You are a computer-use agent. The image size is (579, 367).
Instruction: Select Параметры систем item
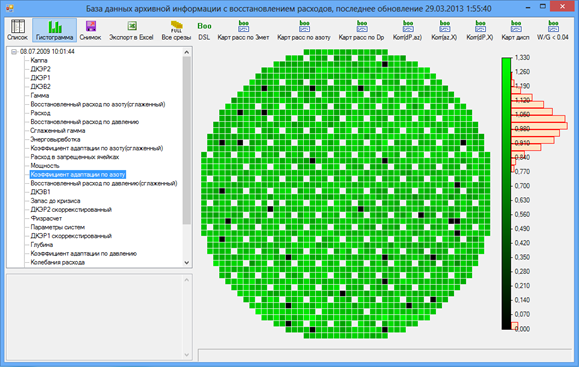(57, 227)
